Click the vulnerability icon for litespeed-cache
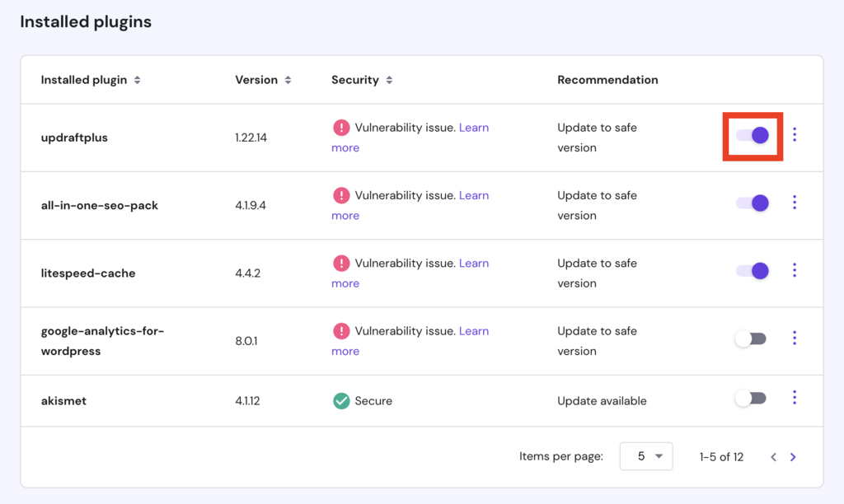The width and height of the screenshot is (844, 504). click(341, 263)
